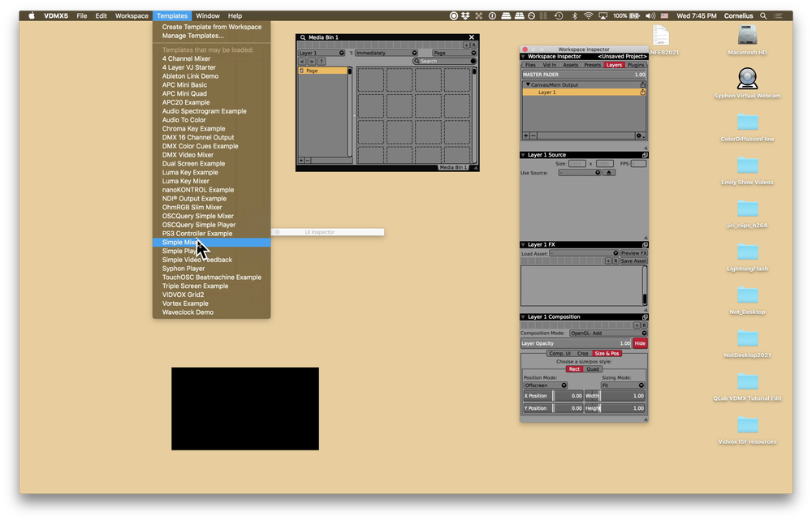The width and height of the screenshot is (812, 521).
Task: Click the Search field in Media Bin
Action: coord(444,61)
